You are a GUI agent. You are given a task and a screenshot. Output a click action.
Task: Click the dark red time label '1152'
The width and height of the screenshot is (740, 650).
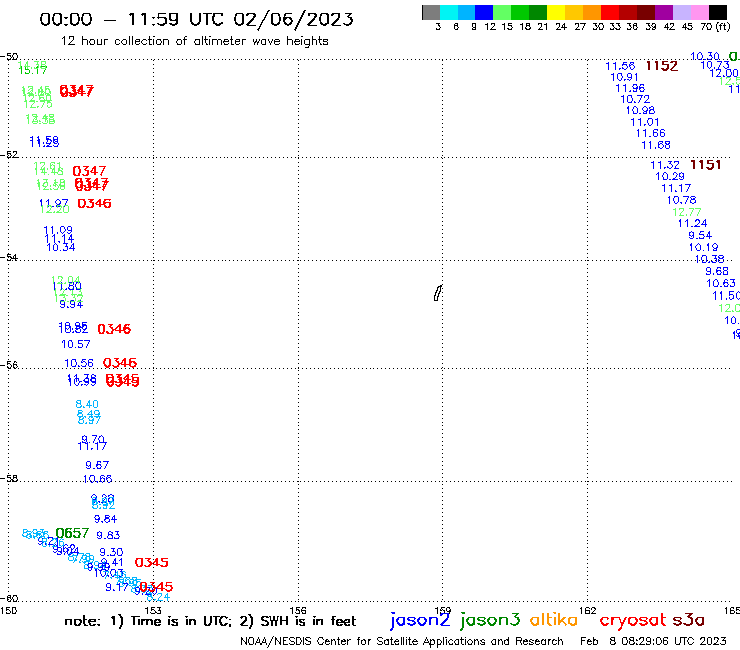click(x=662, y=66)
